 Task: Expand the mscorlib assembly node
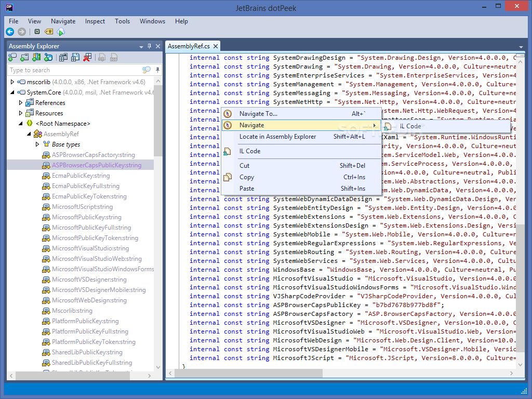click(12, 82)
